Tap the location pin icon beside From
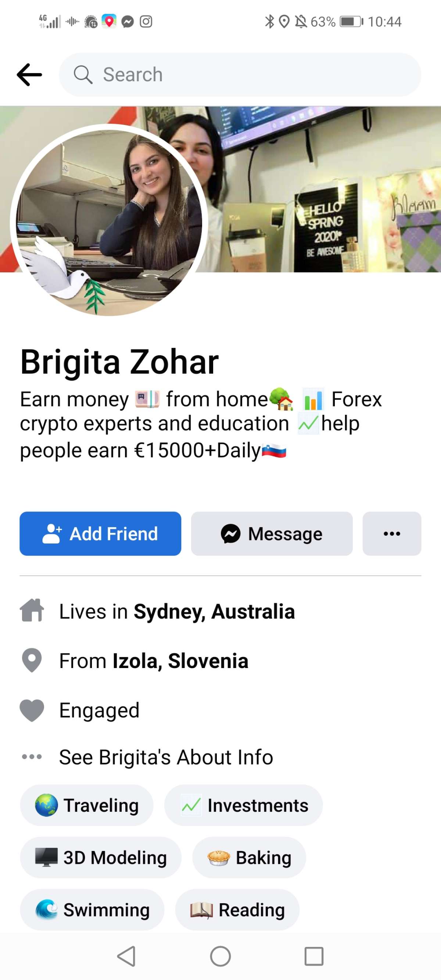Screen dimensions: 441x980 point(32,660)
